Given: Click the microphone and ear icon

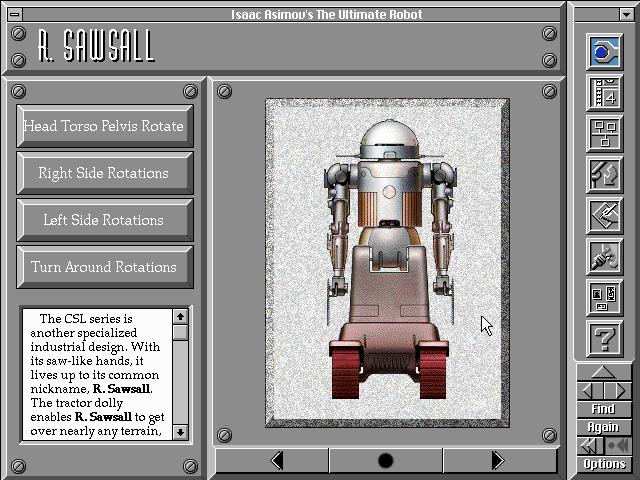Looking at the screenshot, I should coord(604,256).
